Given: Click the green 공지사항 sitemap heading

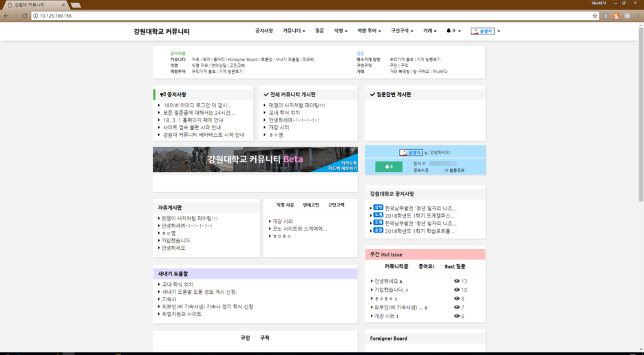Looking at the screenshot, I should 178,54.
